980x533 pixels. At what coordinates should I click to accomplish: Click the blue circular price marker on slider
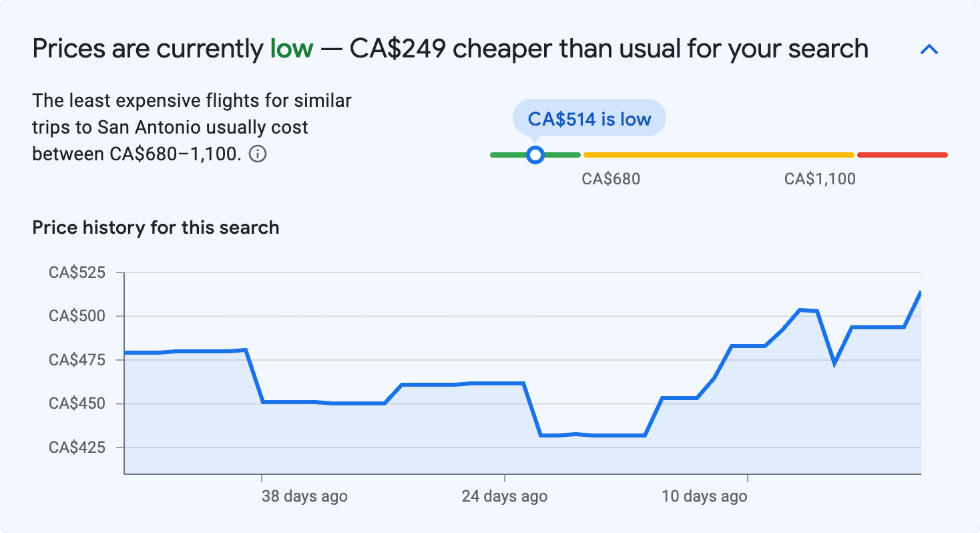point(535,155)
